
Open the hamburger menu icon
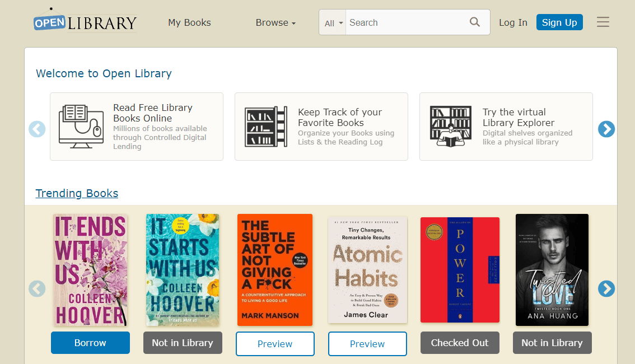[603, 22]
